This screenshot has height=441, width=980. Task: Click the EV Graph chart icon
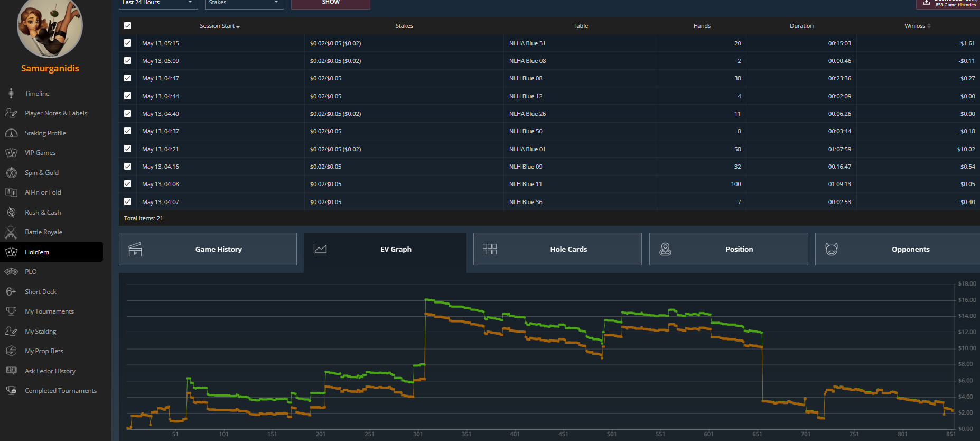(x=320, y=250)
